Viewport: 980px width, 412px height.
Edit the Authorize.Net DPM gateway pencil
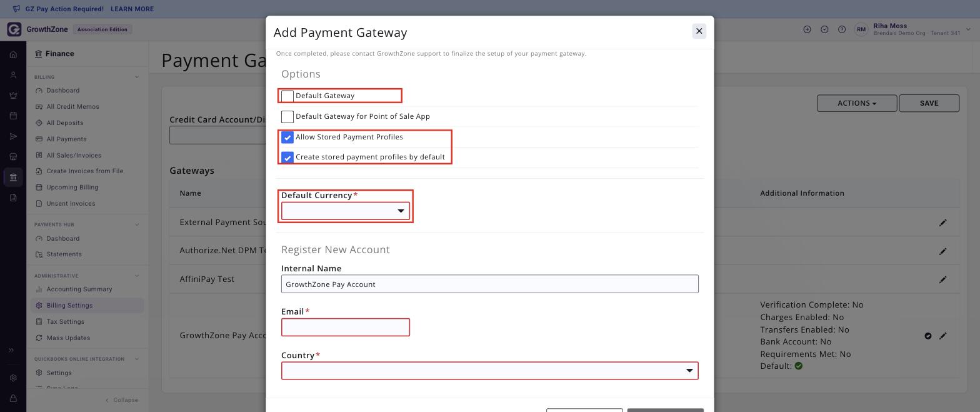point(943,251)
